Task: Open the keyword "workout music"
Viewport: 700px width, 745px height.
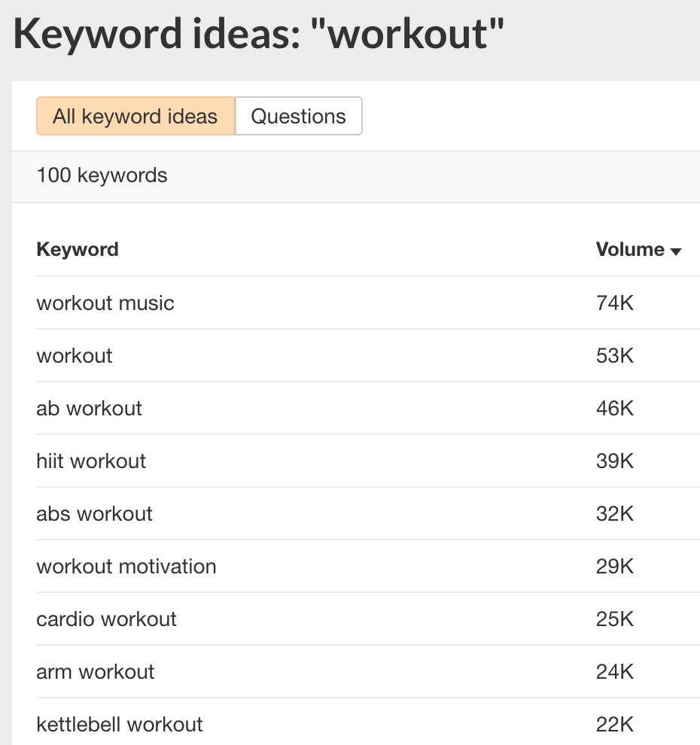Action: pos(105,303)
